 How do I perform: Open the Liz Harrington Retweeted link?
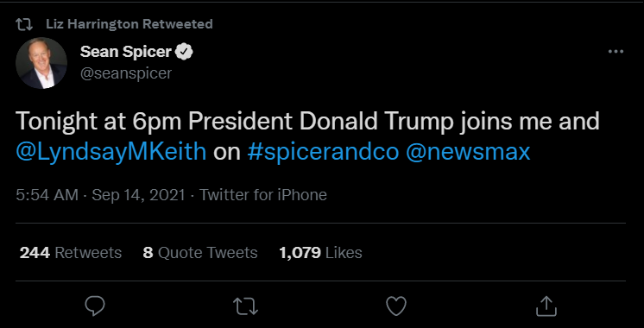tap(129, 24)
